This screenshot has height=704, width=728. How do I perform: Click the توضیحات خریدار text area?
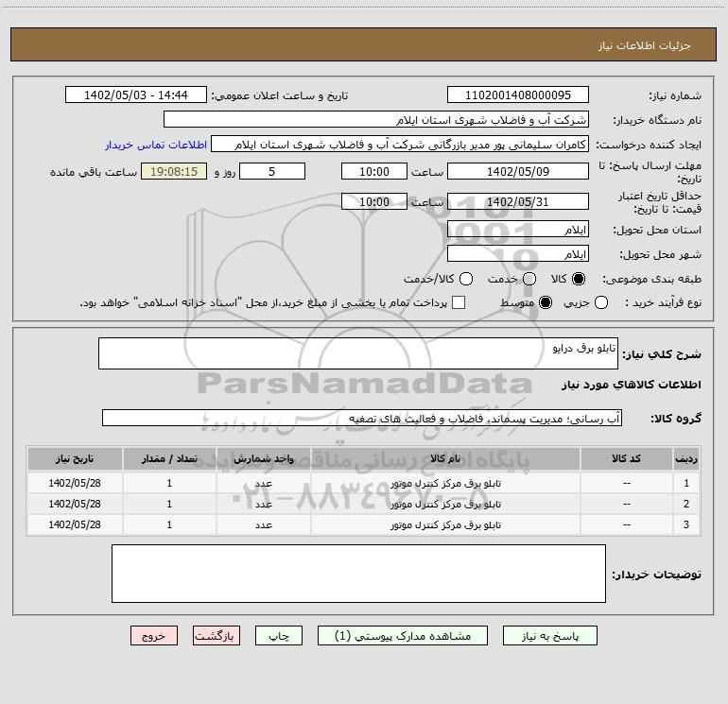(358, 574)
